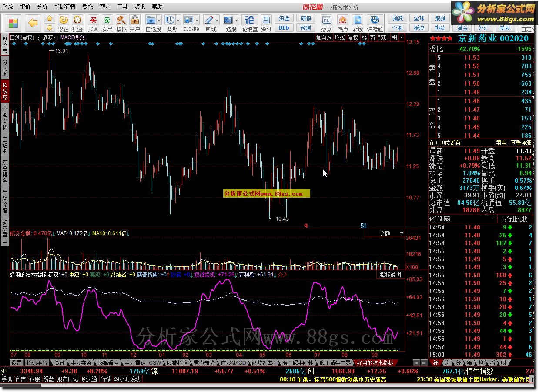Click the 开户 lock icon

tap(135, 20)
